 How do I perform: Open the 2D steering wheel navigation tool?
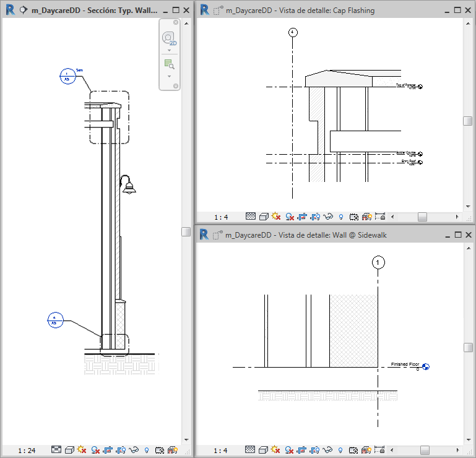click(169, 38)
